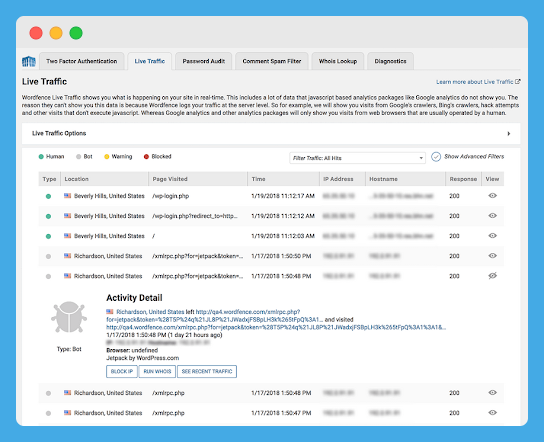Click the Jetpack by WordPress.com text
The image size is (544, 442).
point(143,358)
